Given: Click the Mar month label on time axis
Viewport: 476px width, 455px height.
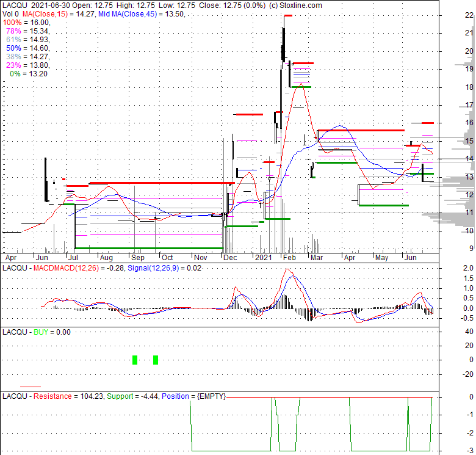Looking at the screenshot, I should [x=317, y=258].
